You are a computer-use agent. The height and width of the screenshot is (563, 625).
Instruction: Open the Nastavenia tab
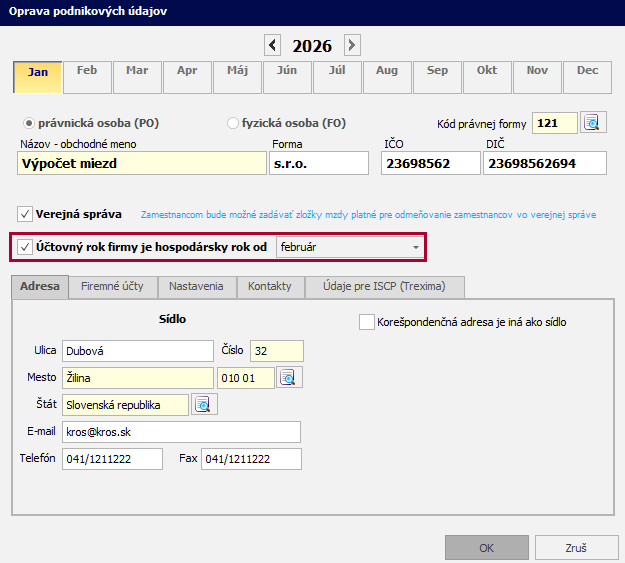(196, 287)
